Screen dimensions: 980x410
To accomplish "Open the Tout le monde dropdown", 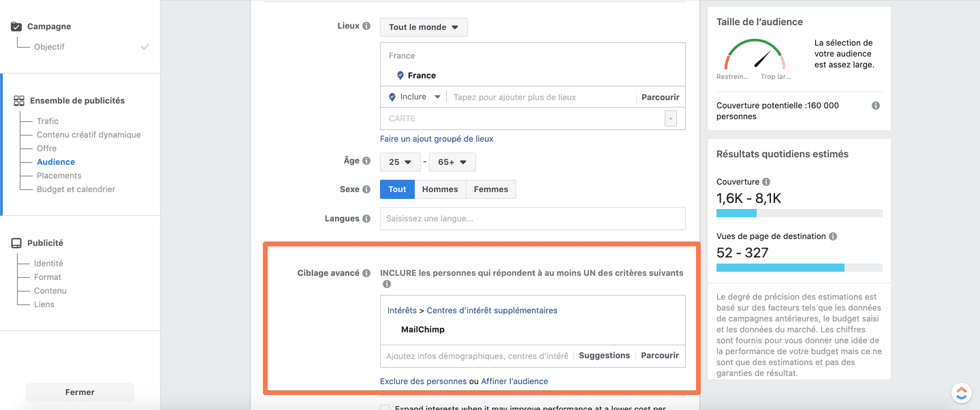I will tap(424, 27).
